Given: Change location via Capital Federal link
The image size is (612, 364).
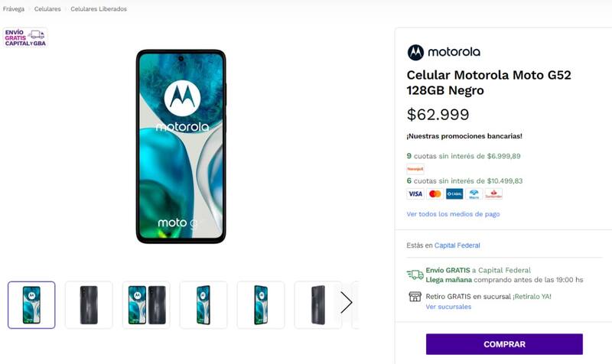Looking at the screenshot, I should 457,245.
